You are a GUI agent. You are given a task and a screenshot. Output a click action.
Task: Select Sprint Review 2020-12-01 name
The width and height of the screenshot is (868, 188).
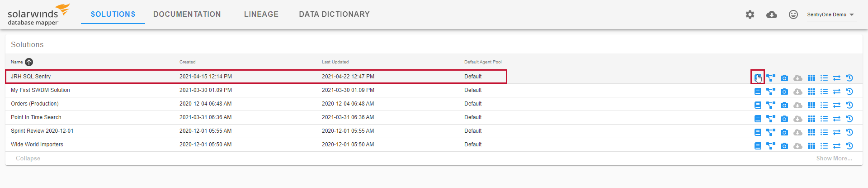pos(42,131)
